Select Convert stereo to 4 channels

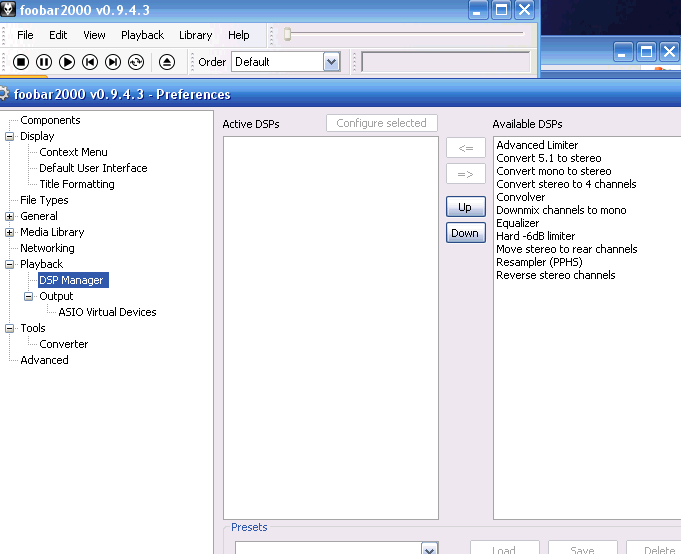566,184
